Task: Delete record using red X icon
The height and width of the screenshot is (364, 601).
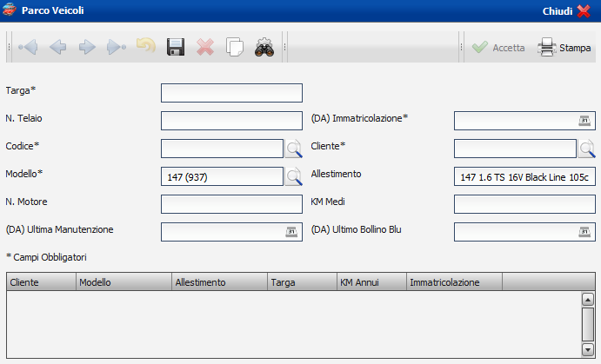Action: tap(205, 48)
